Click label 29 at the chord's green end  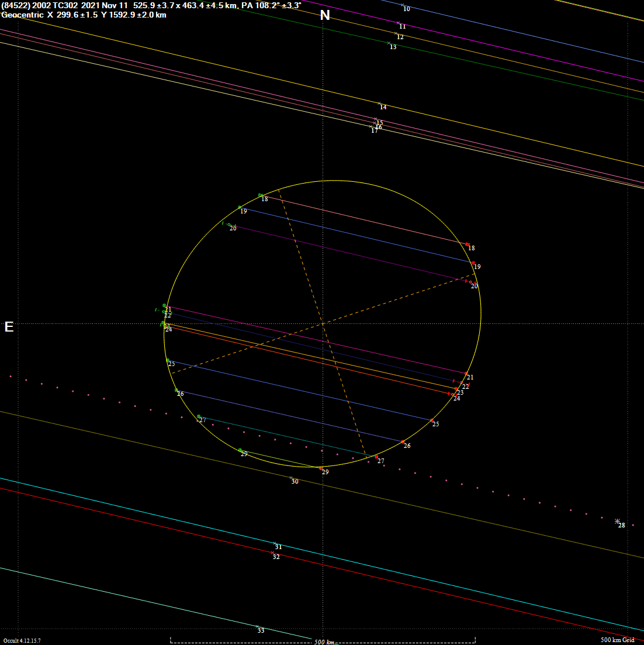pyautogui.click(x=244, y=454)
